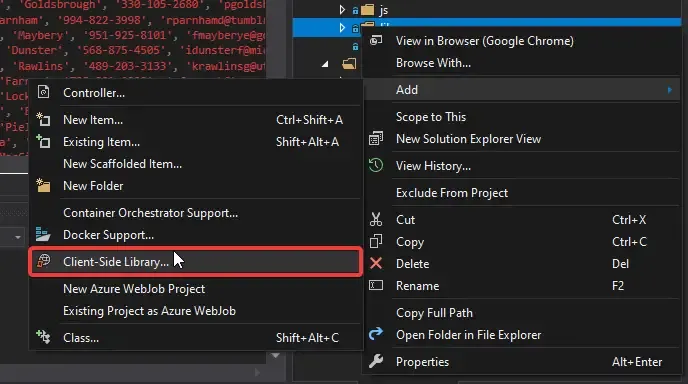
Task: Click the red X Delete icon
Action: [x=376, y=263]
